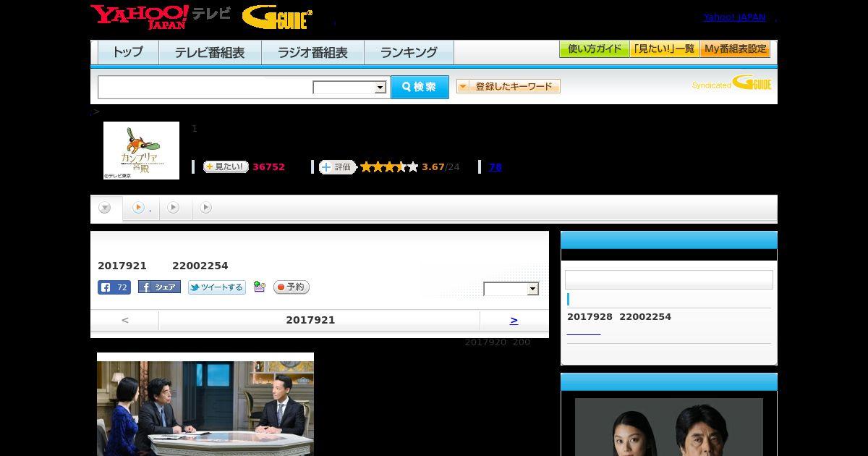Click the studio scene program image
The height and width of the screenshot is (456, 868).
click(205, 404)
